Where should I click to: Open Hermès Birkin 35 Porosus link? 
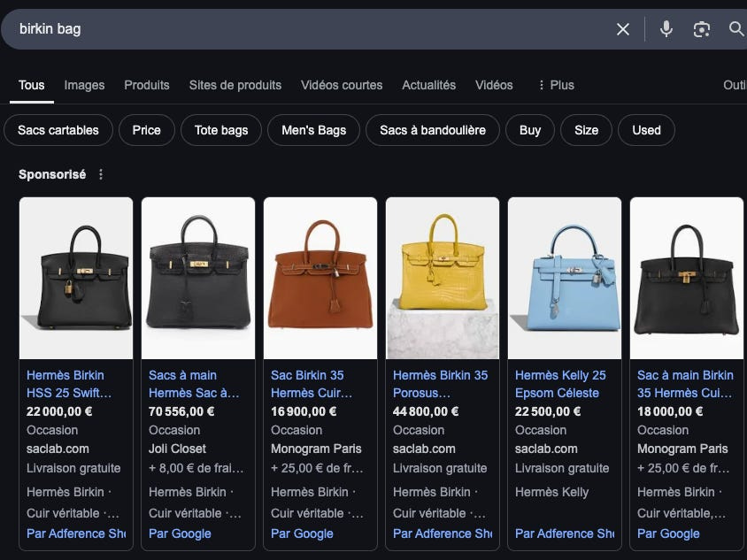440,384
